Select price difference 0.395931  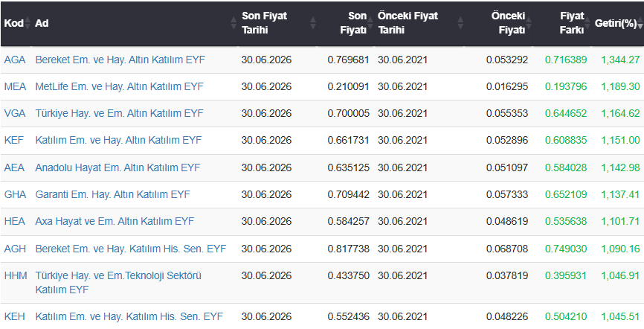[566, 275]
